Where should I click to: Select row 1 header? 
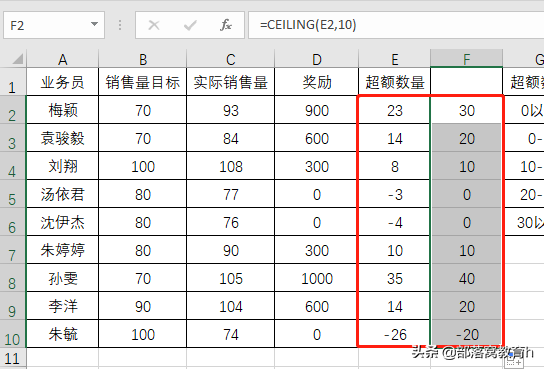[x=12, y=81]
